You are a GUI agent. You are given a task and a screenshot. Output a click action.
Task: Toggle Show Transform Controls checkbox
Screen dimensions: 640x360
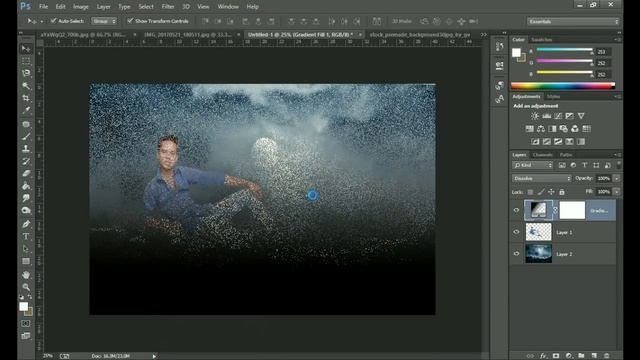pos(130,21)
